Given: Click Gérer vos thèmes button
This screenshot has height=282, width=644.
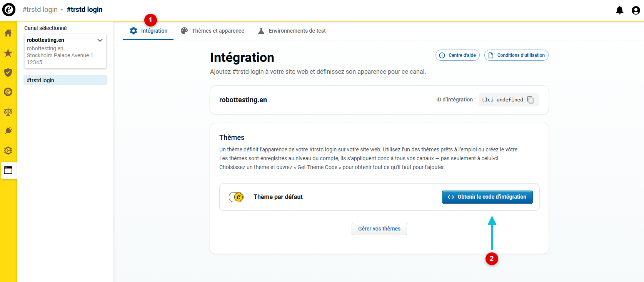Looking at the screenshot, I should click(379, 229).
